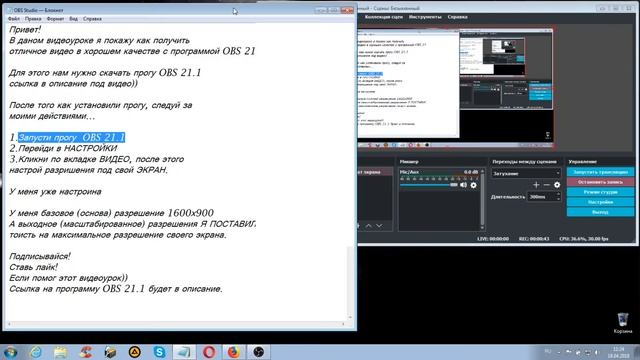
Task: Switch to Notepad taskbar button
Action: click(184, 352)
